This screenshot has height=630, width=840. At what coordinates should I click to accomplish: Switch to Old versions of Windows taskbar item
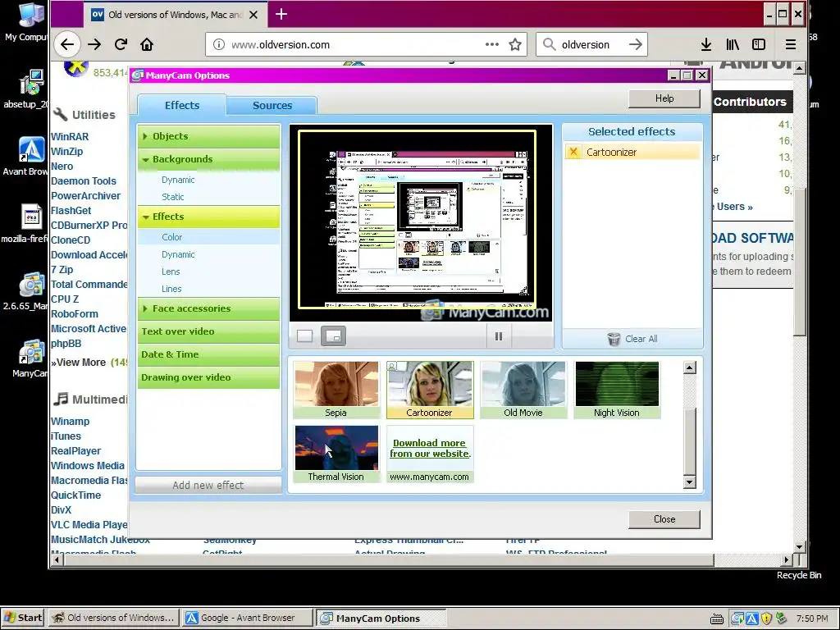pyautogui.click(x=114, y=618)
